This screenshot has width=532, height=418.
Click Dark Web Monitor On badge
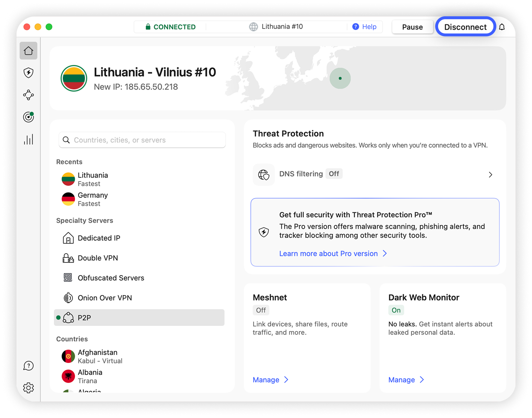tap(396, 310)
